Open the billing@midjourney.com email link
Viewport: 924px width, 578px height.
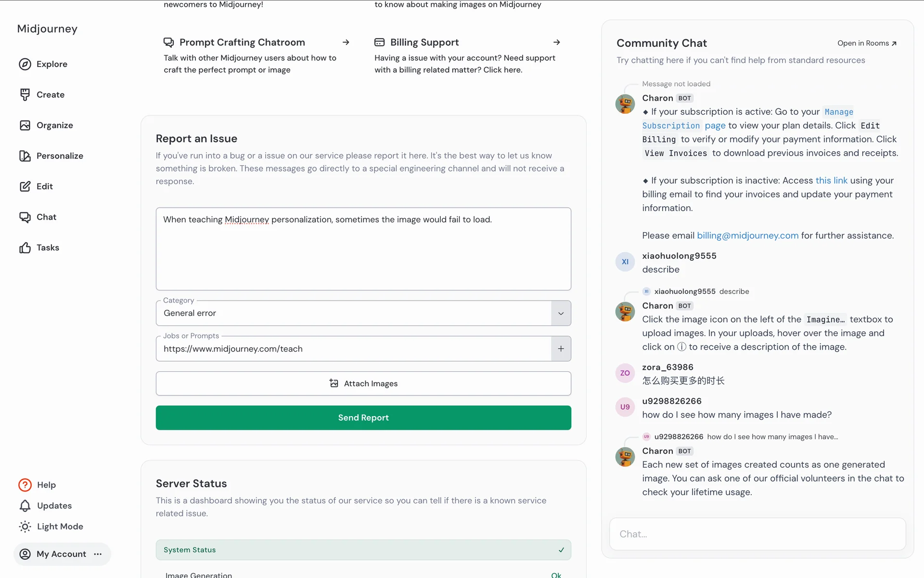pyautogui.click(x=747, y=236)
